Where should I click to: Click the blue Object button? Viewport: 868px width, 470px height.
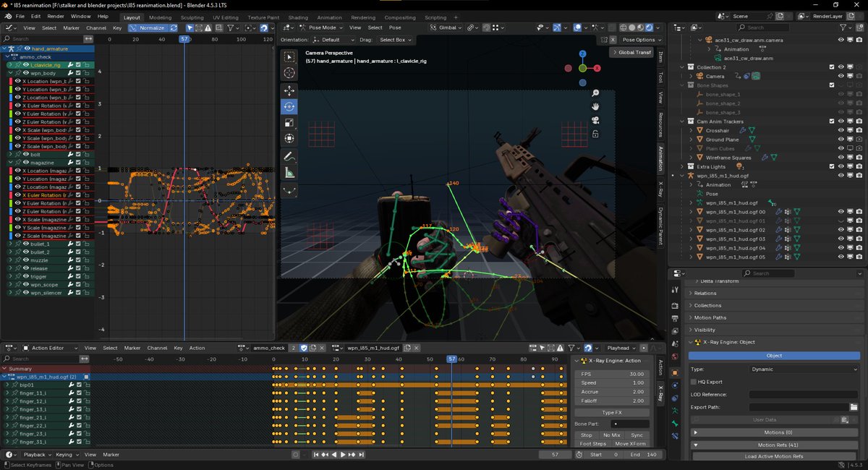click(x=773, y=356)
